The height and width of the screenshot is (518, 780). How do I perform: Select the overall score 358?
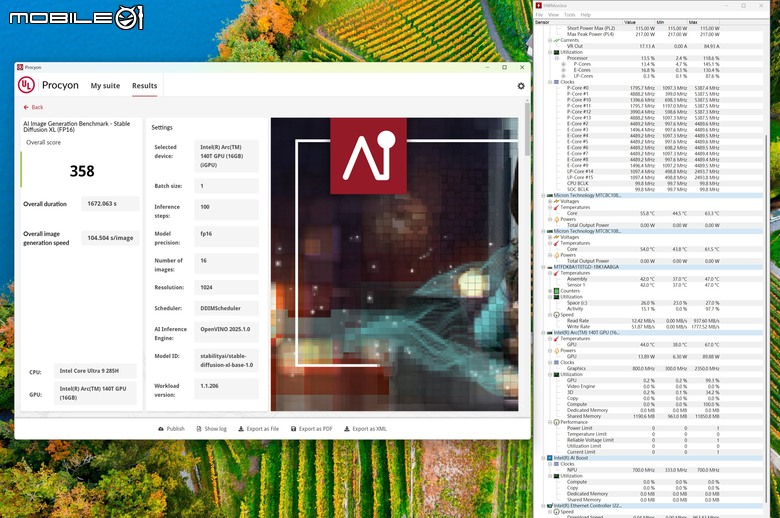pyautogui.click(x=82, y=171)
